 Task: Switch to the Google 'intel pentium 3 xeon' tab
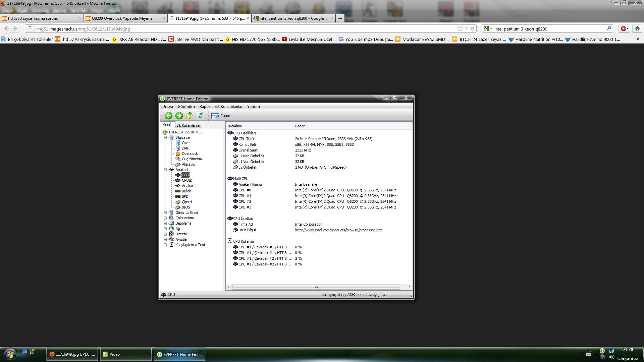tap(293, 18)
